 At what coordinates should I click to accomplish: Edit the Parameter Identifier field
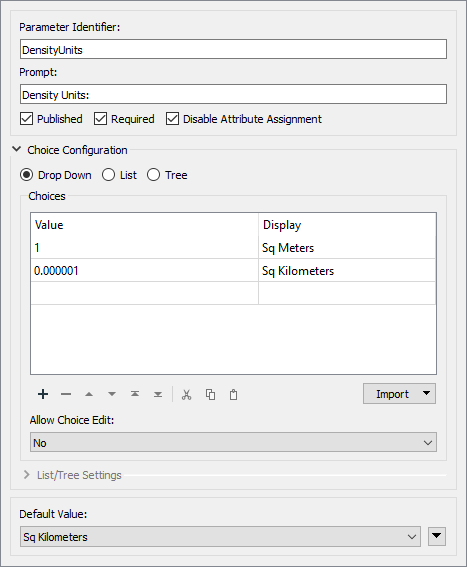pos(233,49)
